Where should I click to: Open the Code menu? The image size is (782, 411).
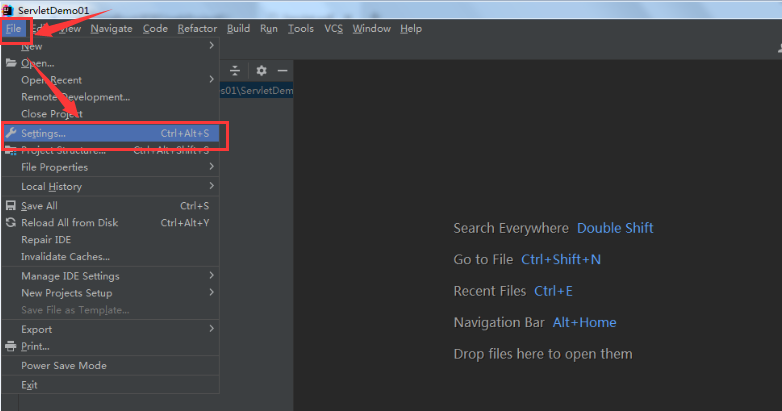155,29
